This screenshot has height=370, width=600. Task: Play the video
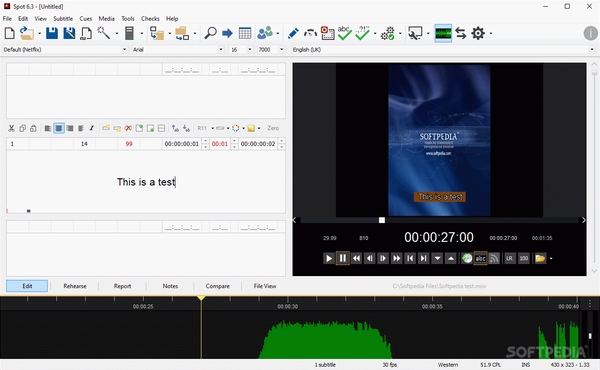point(328,258)
